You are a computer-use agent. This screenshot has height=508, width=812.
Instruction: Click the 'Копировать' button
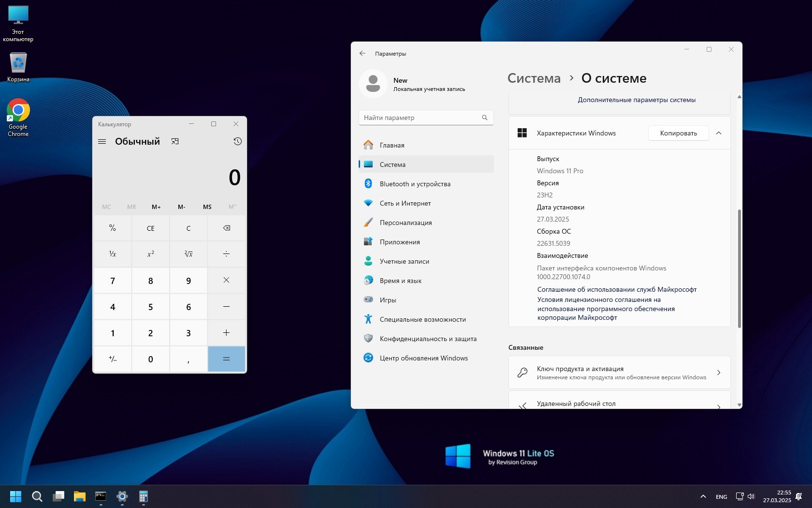point(679,133)
